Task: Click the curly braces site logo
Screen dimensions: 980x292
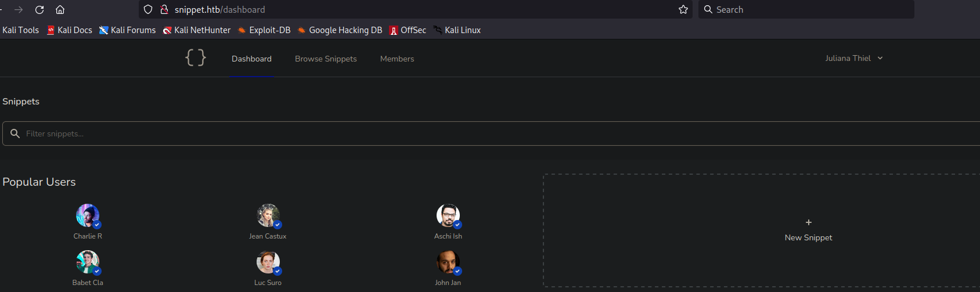Action: click(x=196, y=57)
